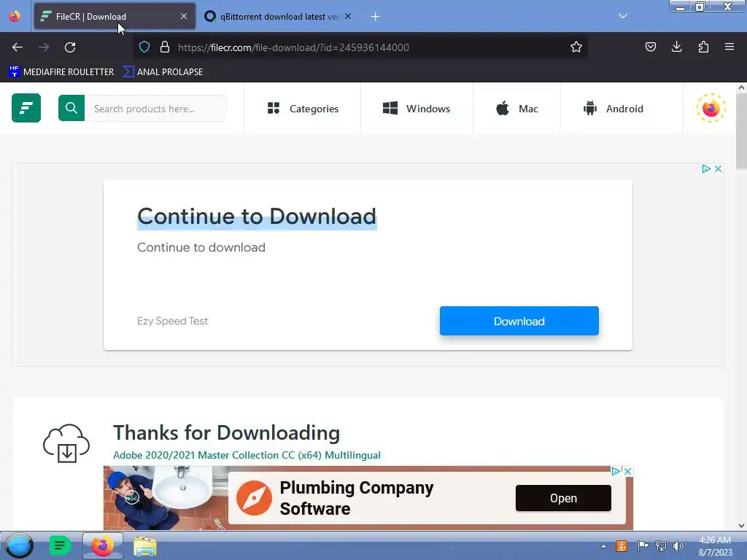Click the browser Back arrow
This screenshot has width=747, height=560.
(x=18, y=47)
